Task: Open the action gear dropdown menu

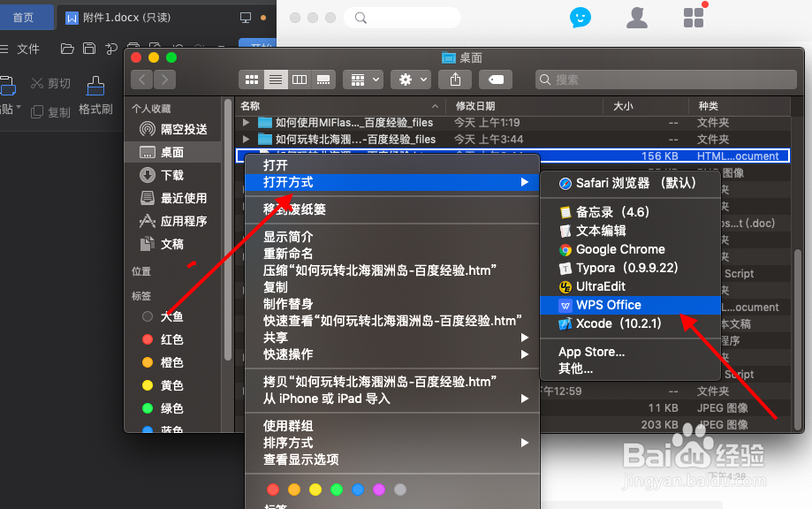Action: [x=410, y=79]
